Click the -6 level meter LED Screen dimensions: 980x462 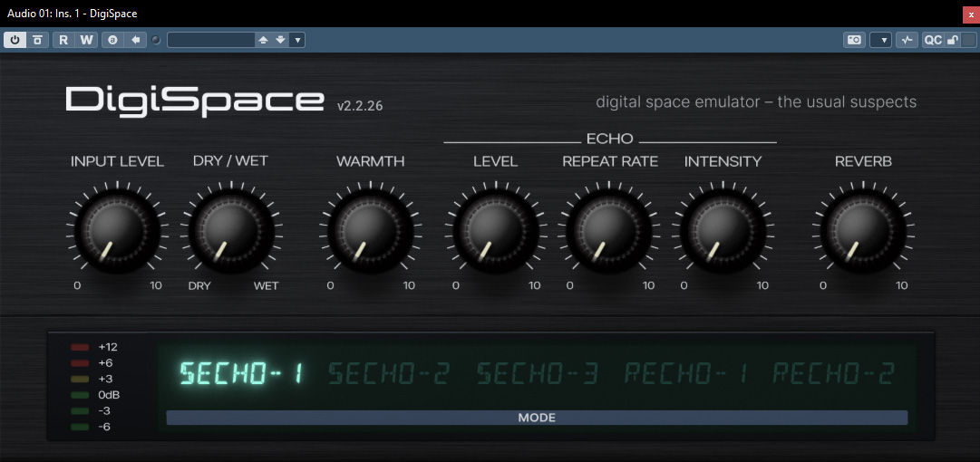80,427
